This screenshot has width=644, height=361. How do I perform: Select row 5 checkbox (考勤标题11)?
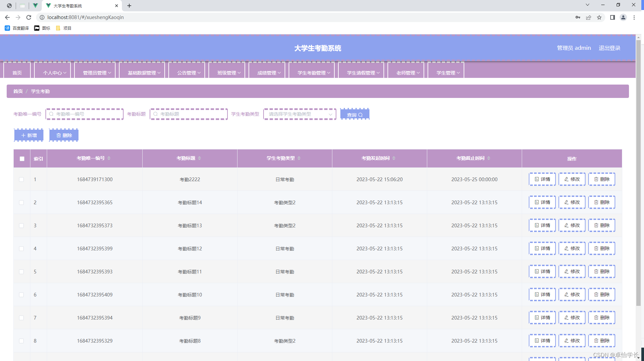click(21, 272)
